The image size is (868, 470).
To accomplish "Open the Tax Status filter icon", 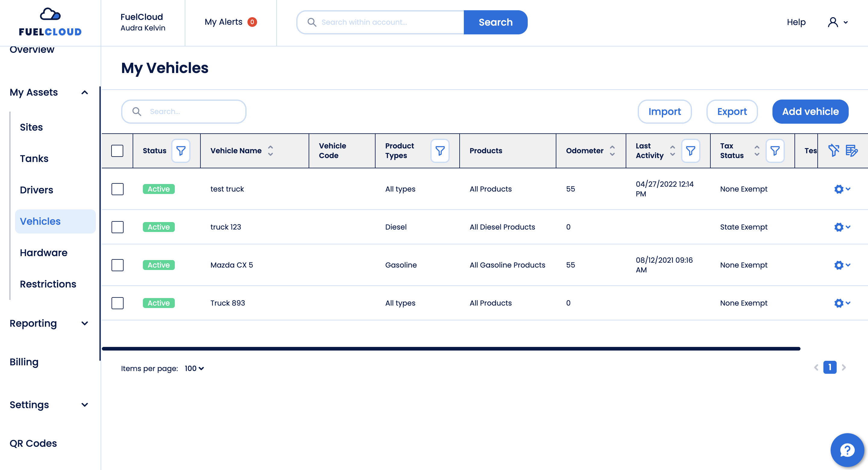I will coord(775,151).
